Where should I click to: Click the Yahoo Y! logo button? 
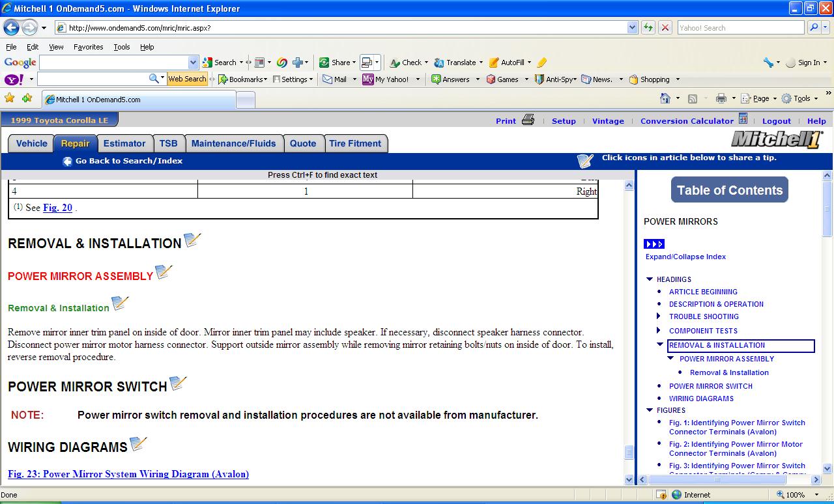(14, 79)
